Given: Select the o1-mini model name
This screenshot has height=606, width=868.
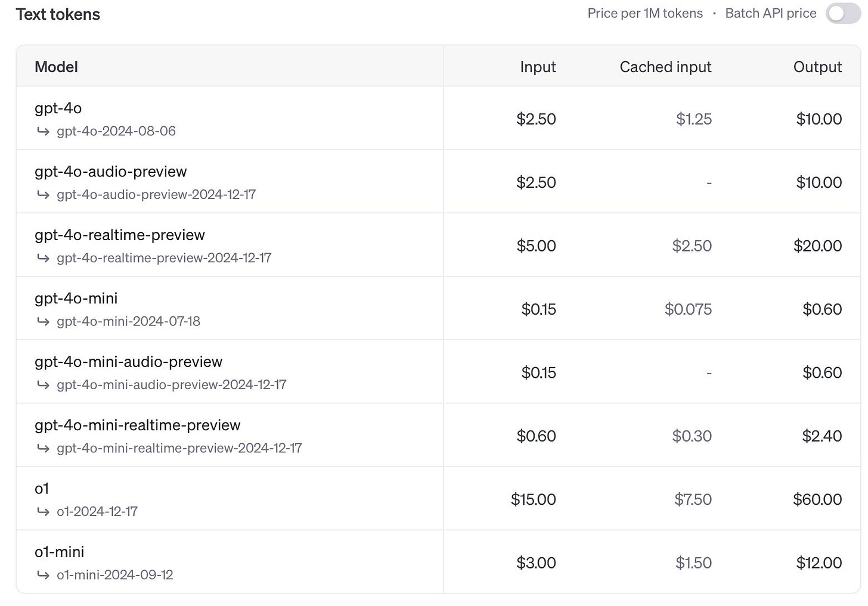Looking at the screenshot, I should [59, 552].
